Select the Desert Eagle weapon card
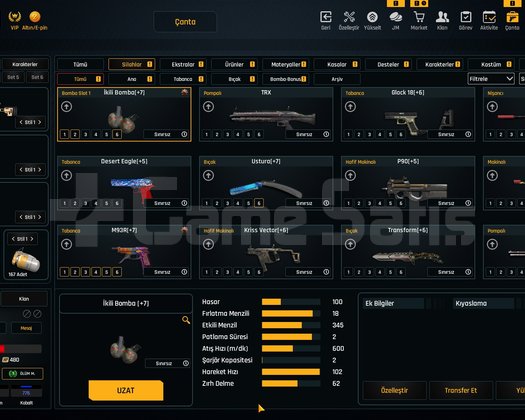Image resolution: width=525 pixels, height=420 pixels. point(124,183)
